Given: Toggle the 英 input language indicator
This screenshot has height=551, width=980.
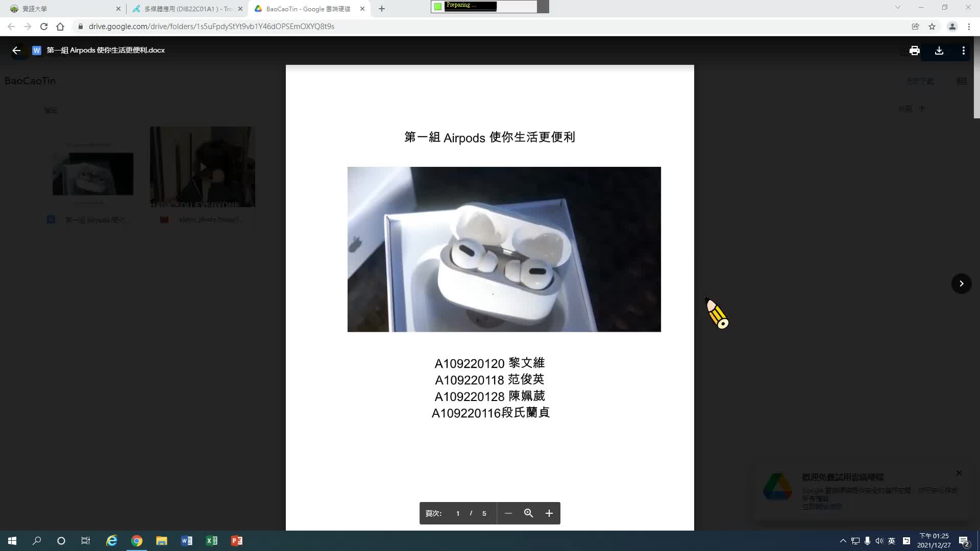Looking at the screenshot, I should (892, 541).
